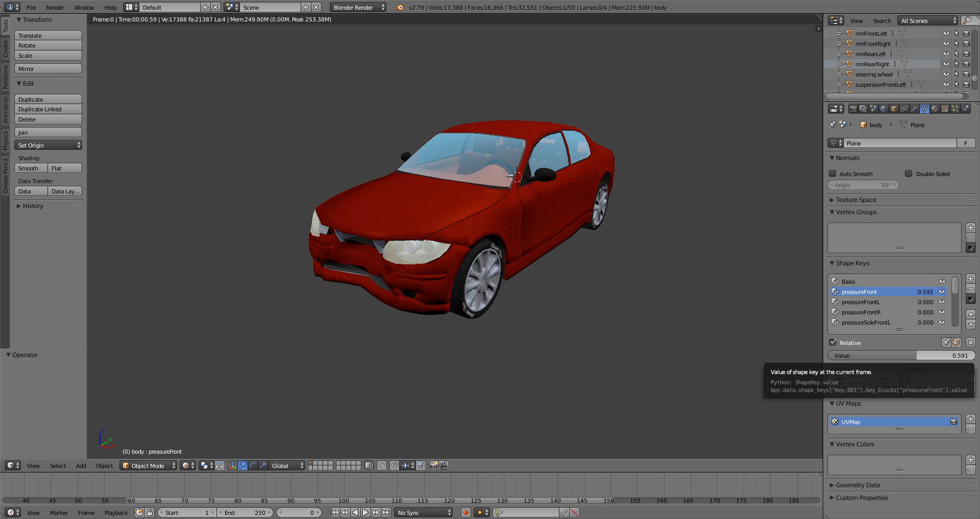Open the World properties tab globe icon
Screen dimensions: 980x519
click(884, 109)
